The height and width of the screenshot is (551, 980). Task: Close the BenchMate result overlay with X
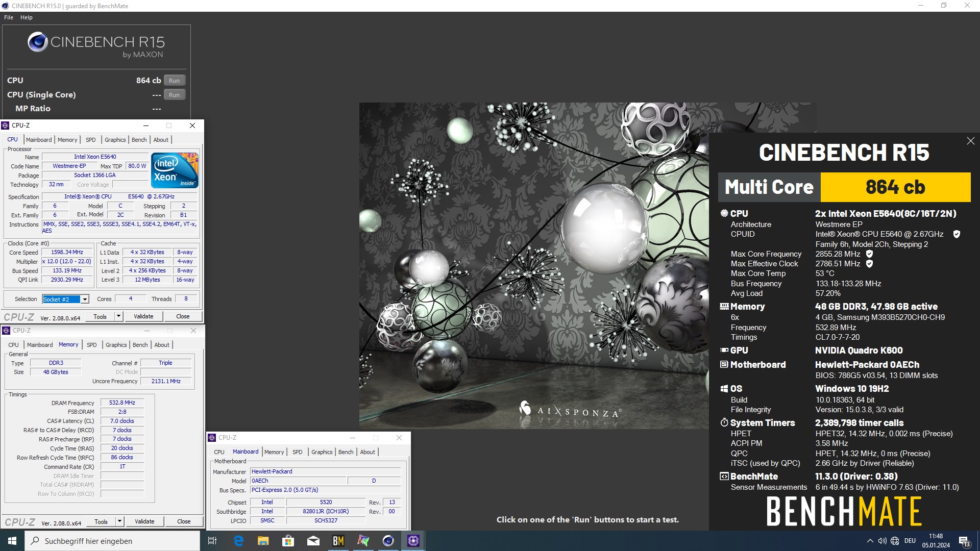click(x=970, y=141)
